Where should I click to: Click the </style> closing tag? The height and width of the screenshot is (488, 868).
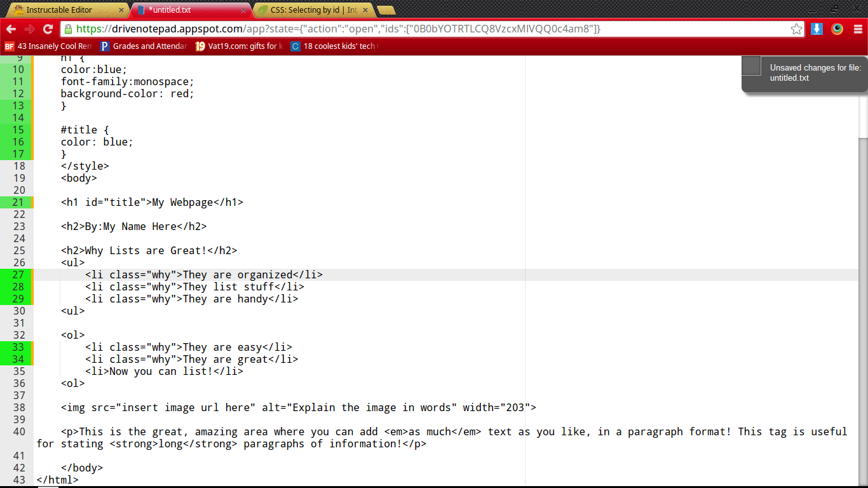tap(85, 166)
